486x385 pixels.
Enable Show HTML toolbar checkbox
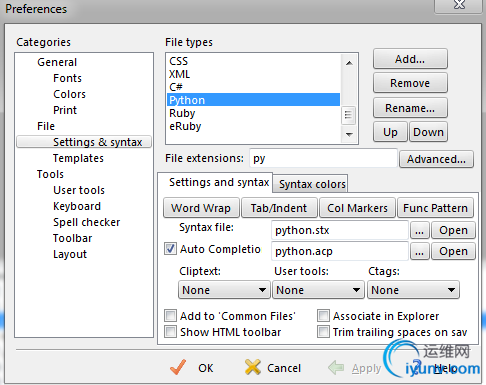click(170, 332)
